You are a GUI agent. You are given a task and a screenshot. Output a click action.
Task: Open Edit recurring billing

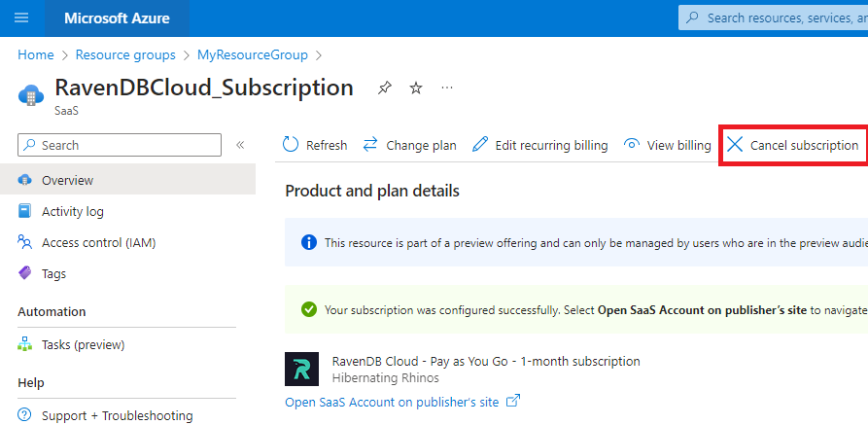pos(539,145)
